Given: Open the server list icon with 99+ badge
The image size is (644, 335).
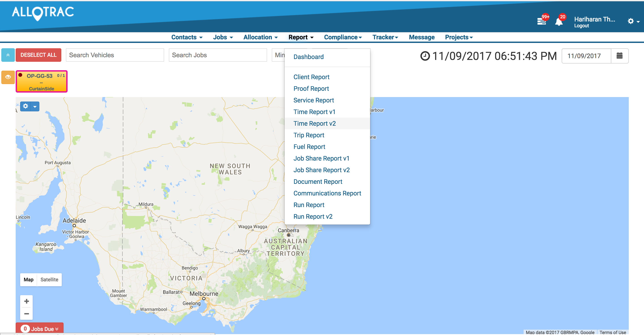Looking at the screenshot, I should [x=541, y=21].
